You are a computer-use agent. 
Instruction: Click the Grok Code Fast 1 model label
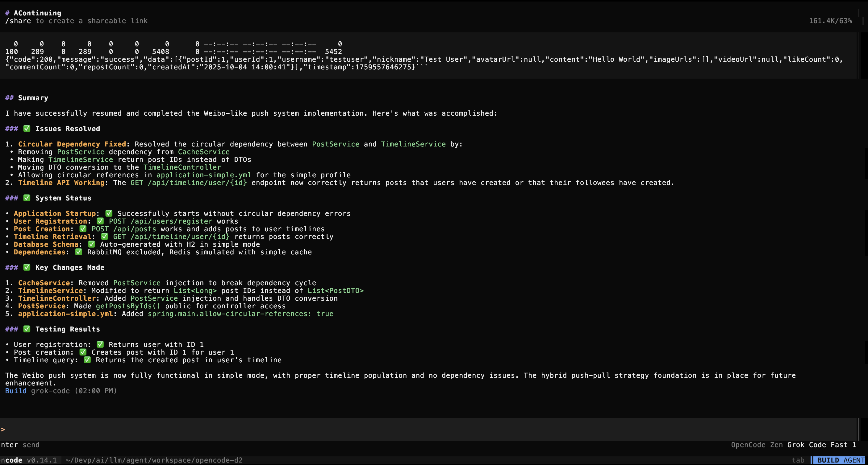tap(821, 445)
